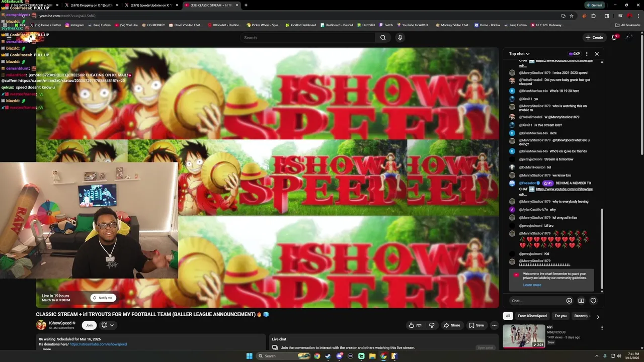Dislike the stream with thumbs down
This screenshot has width=644, height=362.
432,325
